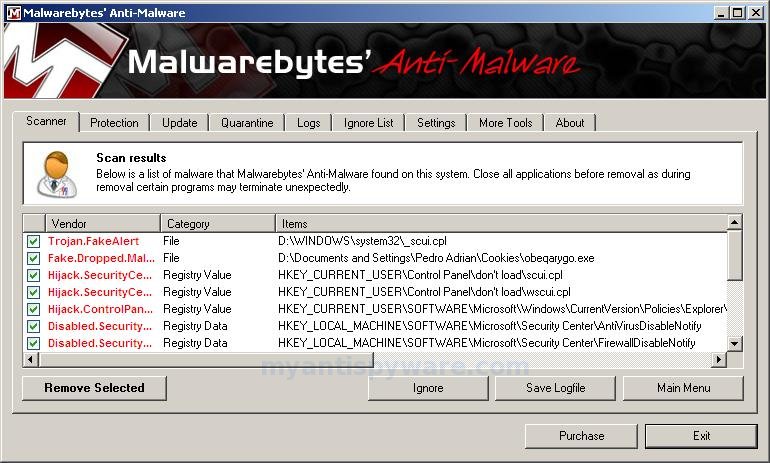The image size is (770, 463).
Task: Click the FirewallDisableNotify registry path
Action: [x=487, y=343]
